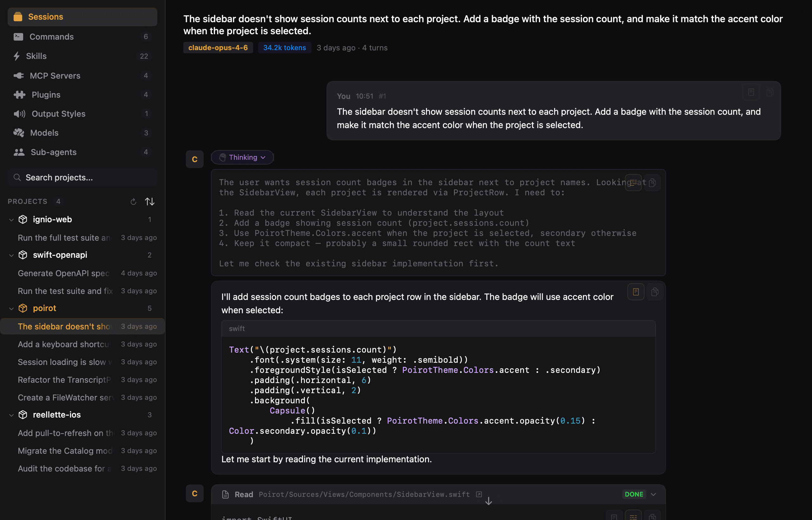This screenshot has width=812, height=520.
Task: Copy the user message #1
Action: pos(770,92)
